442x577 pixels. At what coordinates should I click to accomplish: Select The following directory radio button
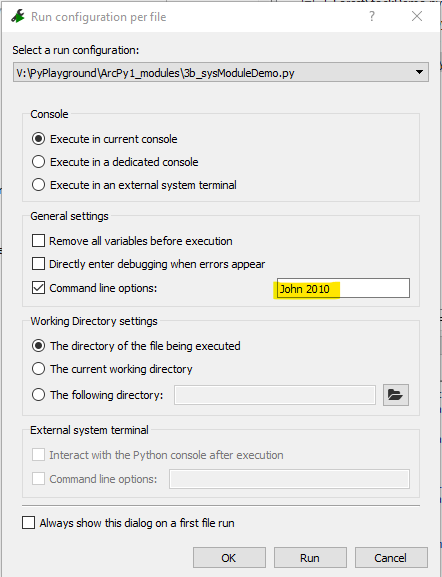38,395
